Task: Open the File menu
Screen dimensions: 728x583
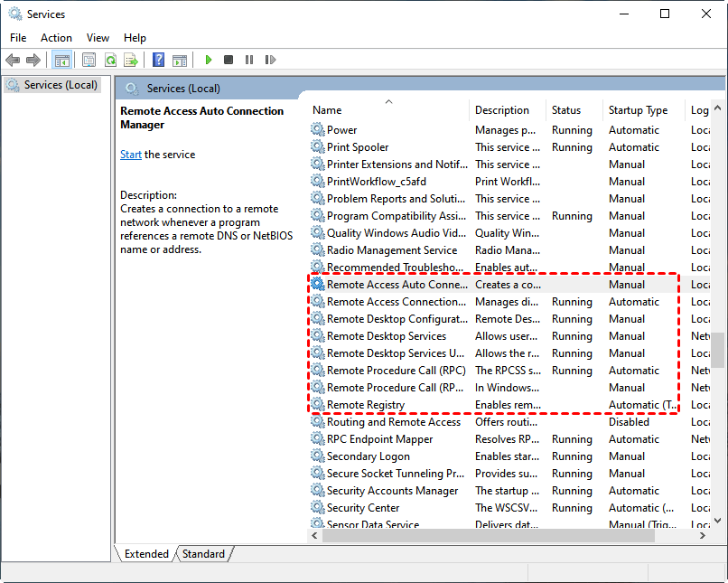Action: (18, 38)
